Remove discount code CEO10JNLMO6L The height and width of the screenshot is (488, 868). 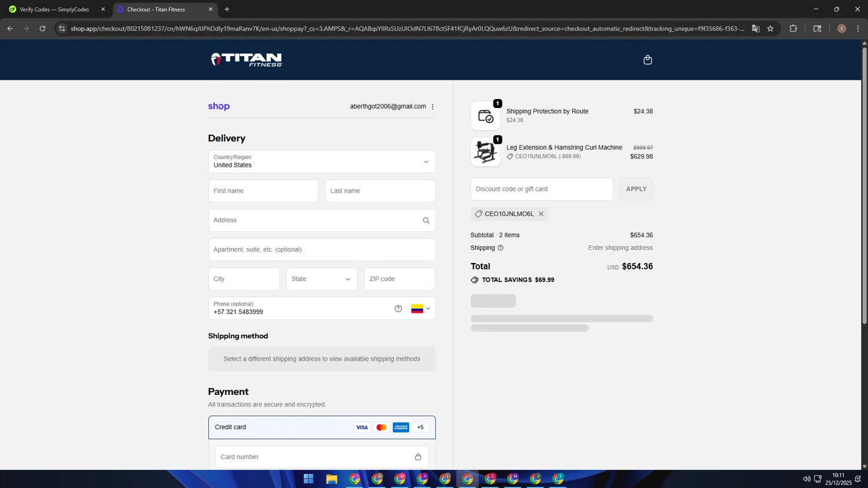tap(541, 214)
